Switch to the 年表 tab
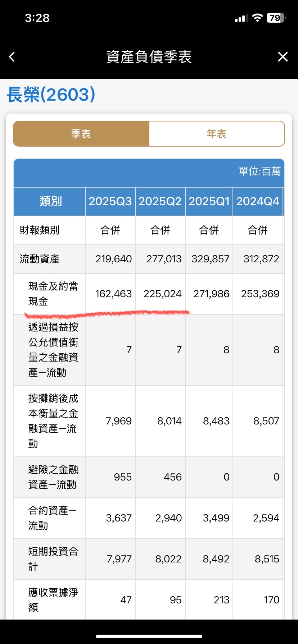298x644 pixels. pyautogui.click(x=217, y=134)
